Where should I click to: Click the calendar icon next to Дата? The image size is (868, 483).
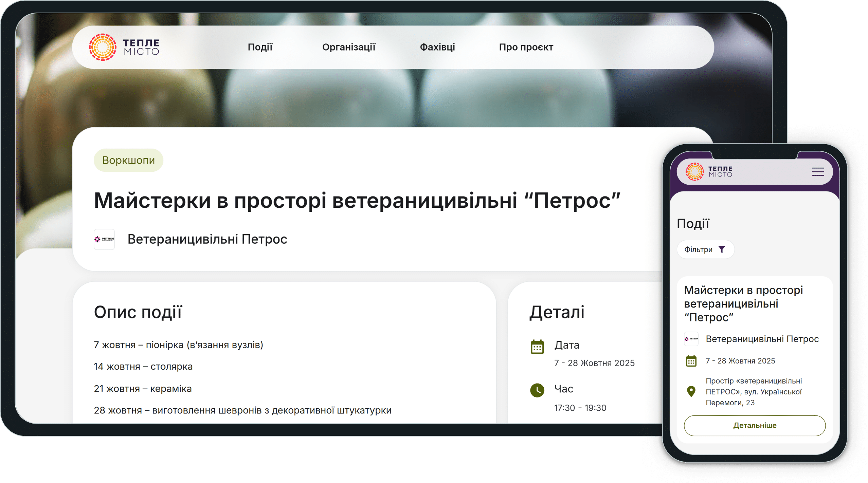pos(537,347)
